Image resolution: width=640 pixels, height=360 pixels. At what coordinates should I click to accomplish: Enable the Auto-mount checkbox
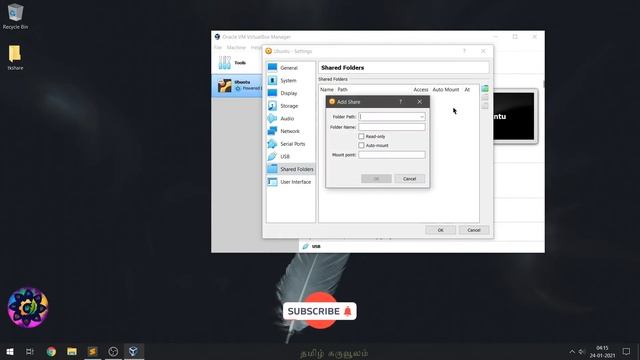pos(361,145)
